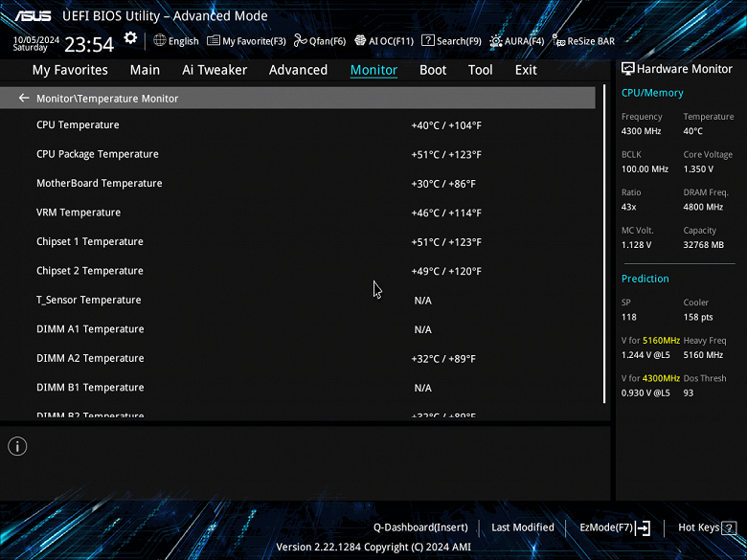
Task: Click Hot Keys question mark icon
Action: click(729, 527)
